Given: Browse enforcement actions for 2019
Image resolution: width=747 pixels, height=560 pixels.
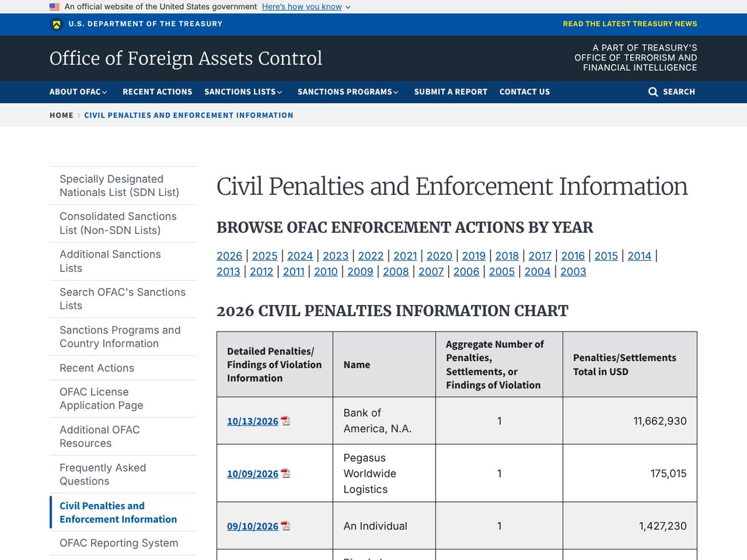Looking at the screenshot, I should pos(474,256).
